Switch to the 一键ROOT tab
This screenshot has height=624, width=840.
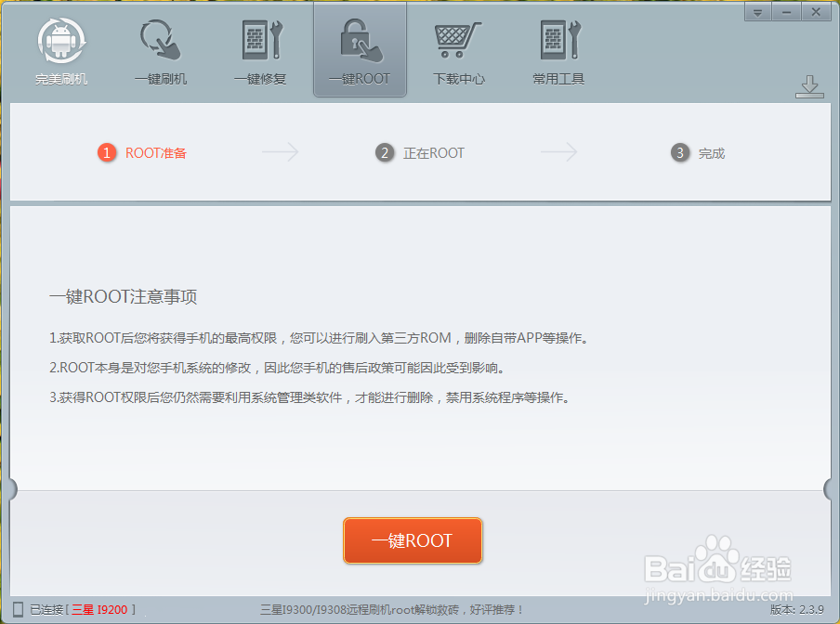click(x=360, y=50)
